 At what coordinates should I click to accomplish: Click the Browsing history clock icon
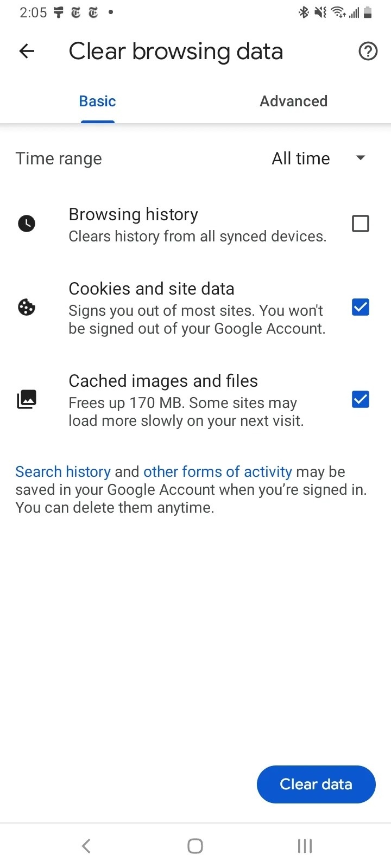(x=27, y=223)
